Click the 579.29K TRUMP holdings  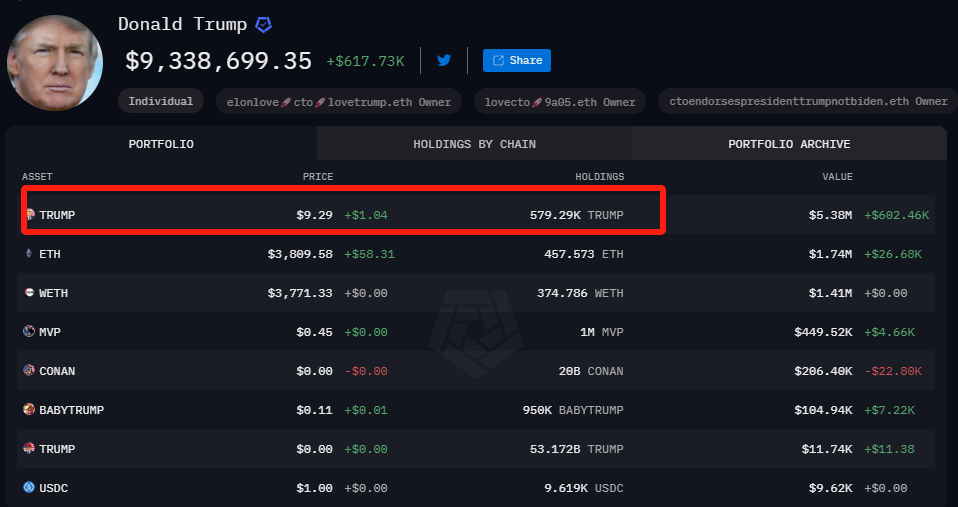[x=577, y=215]
